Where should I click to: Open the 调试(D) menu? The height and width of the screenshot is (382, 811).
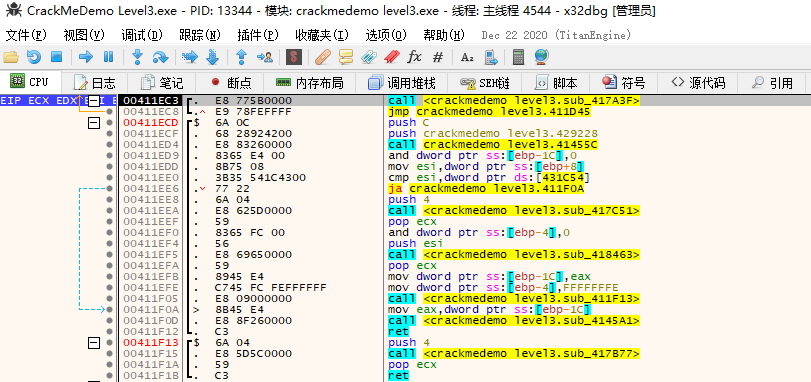click(x=142, y=35)
